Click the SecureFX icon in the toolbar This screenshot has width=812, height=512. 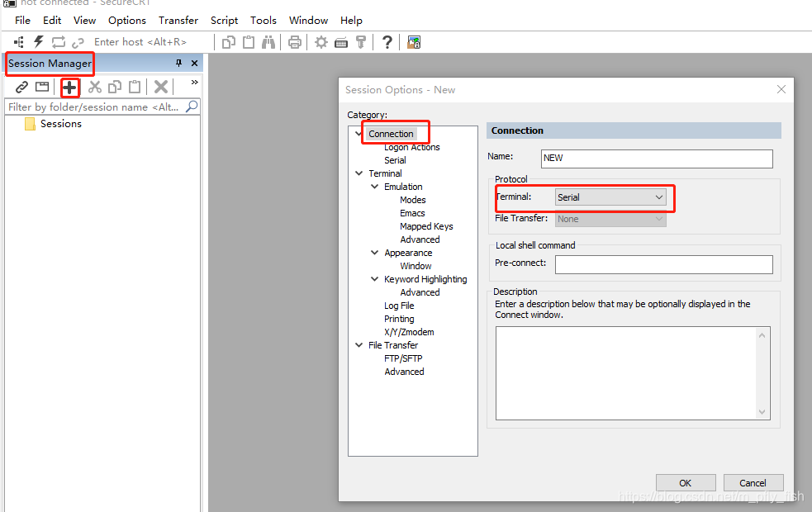click(414, 42)
